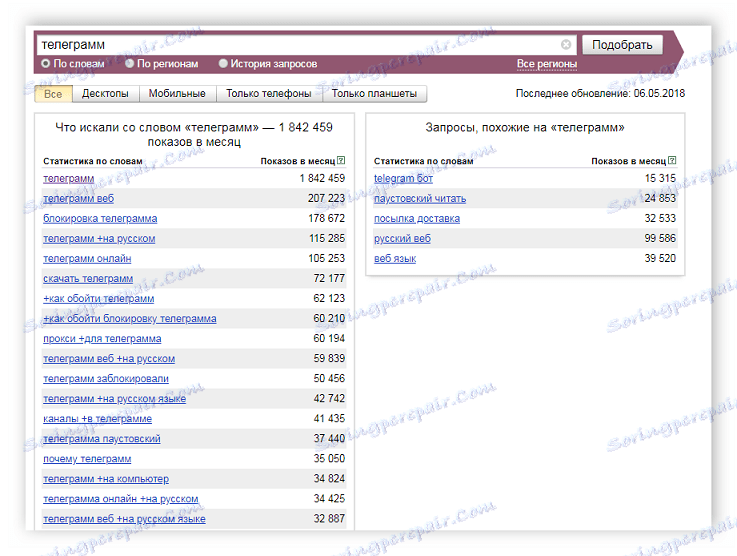Image resolution: width=737 pixels, height=556 pixels.
Task: Open the телеграмма паустовский link
Action: coord(102,439)
